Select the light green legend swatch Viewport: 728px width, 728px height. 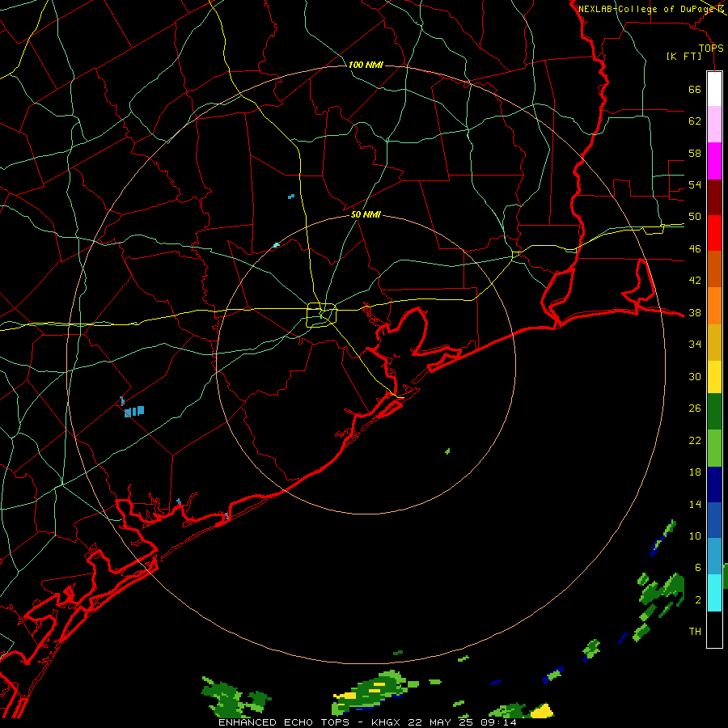714,448
